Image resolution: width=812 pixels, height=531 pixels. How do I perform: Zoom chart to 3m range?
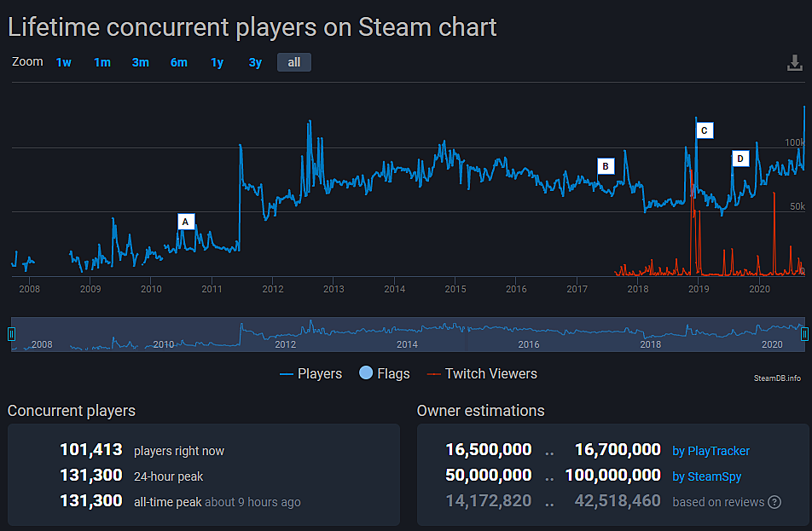click(x=140, y=62)
